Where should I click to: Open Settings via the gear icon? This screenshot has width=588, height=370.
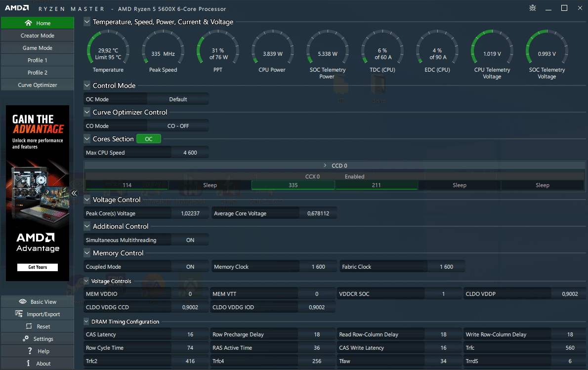tap(25, 339)
